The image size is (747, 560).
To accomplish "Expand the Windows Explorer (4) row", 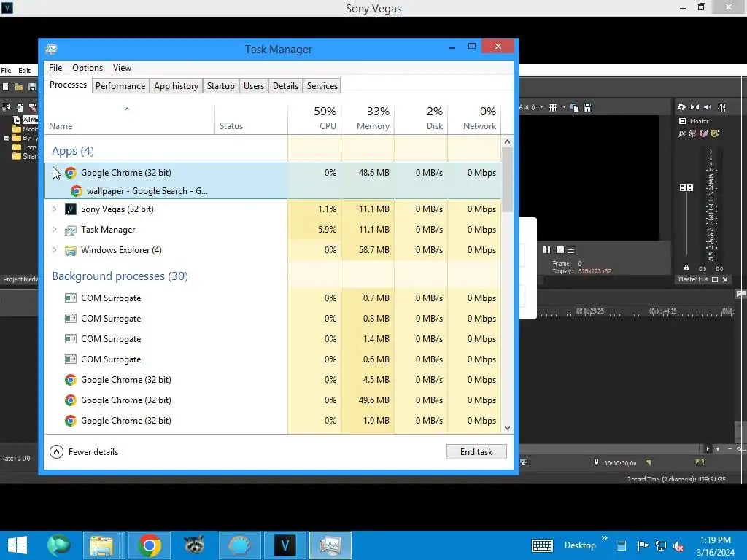I will (x=54, y=250).
